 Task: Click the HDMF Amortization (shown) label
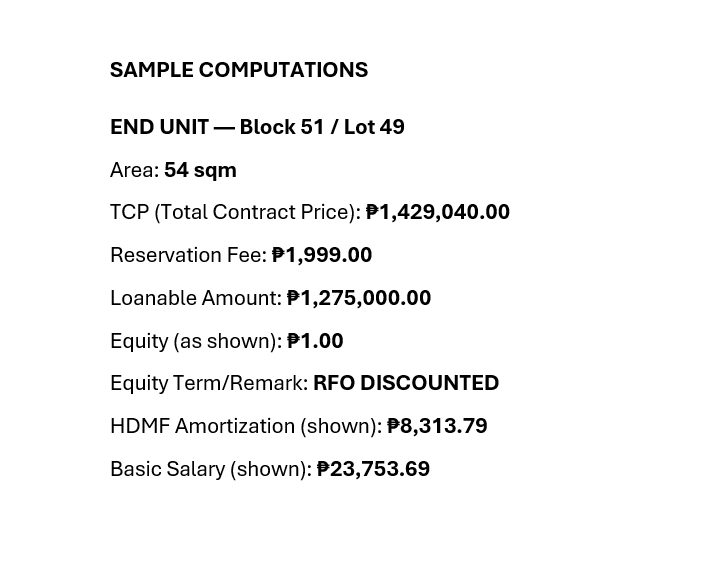pos(246,426)
